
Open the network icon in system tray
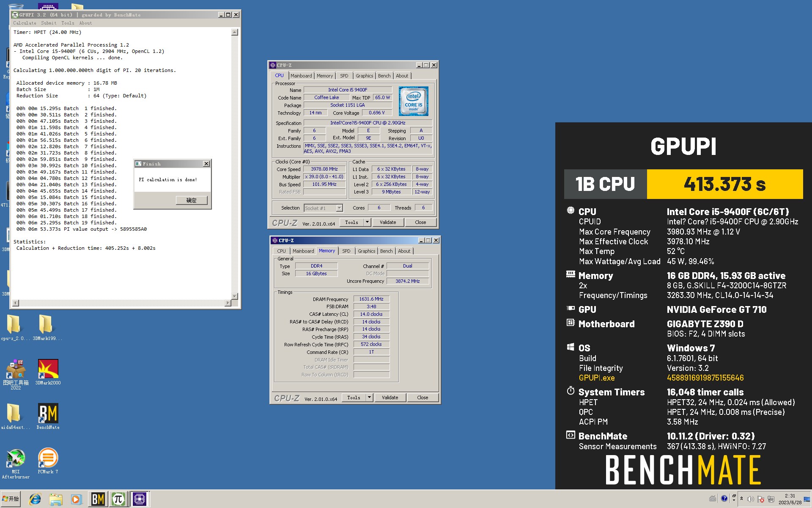771,499
